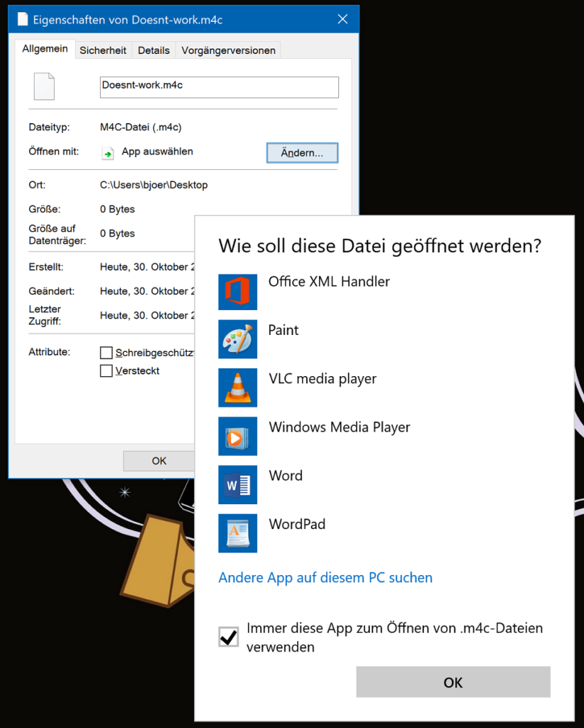Click the Eigenschaften von Doesnt-work.m4c title
584x728 pixels.
click(128, 19)
